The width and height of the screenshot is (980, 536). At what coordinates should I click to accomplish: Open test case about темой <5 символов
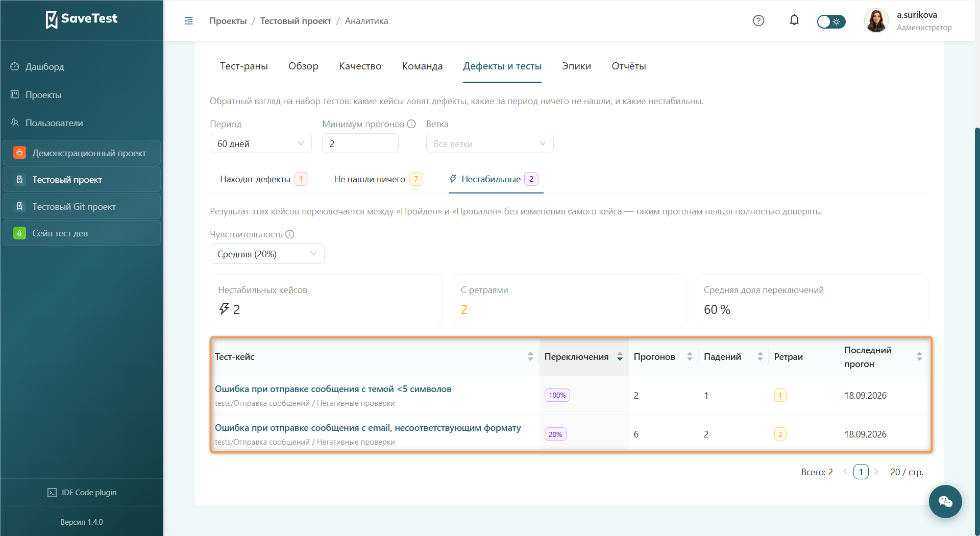coord(333,389)
